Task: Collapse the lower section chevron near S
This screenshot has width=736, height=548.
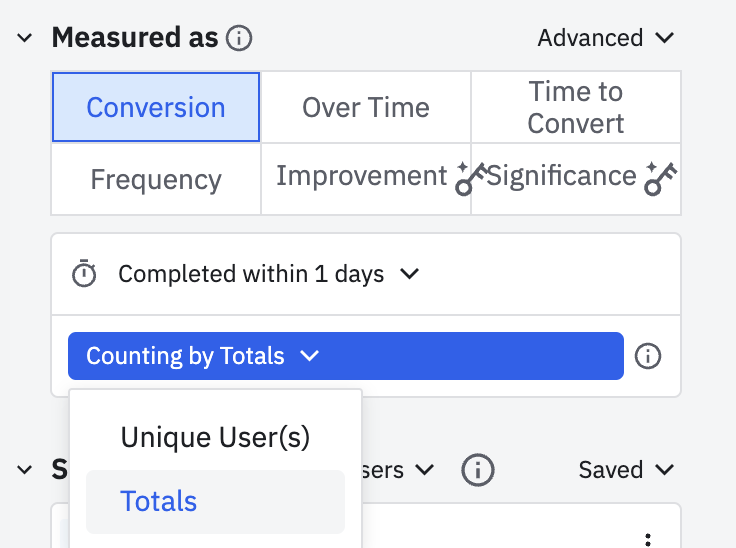Action: tap(24, 470)
